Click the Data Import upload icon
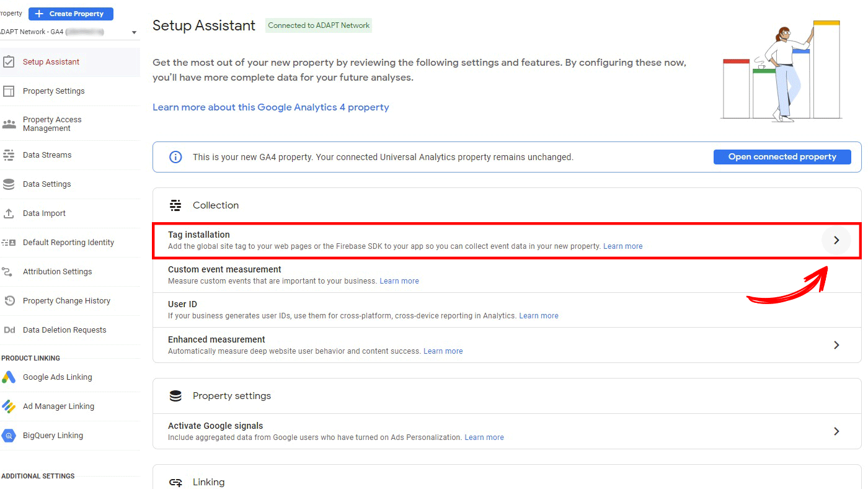Screen dimensions: 868x489 pyautogui.click(x=9, y=213)
